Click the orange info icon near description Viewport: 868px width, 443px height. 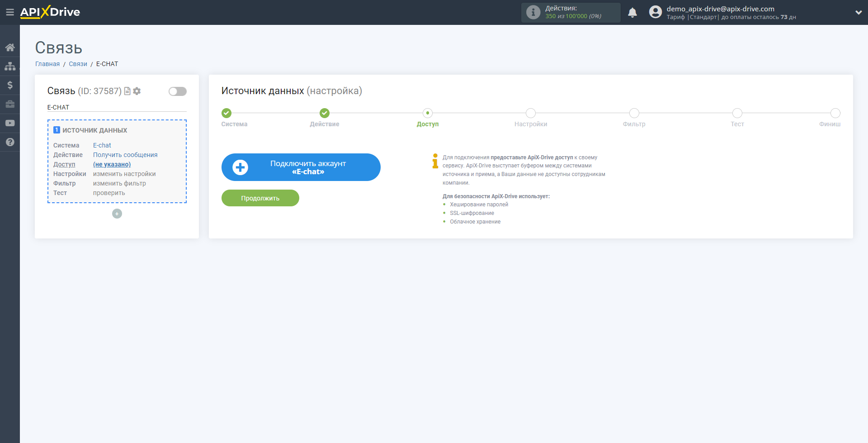pyautogui.click(x=435, y=161)
